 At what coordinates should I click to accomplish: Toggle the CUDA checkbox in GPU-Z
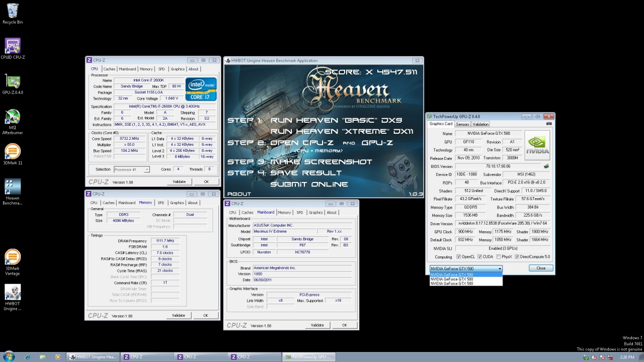coord(480,257)
